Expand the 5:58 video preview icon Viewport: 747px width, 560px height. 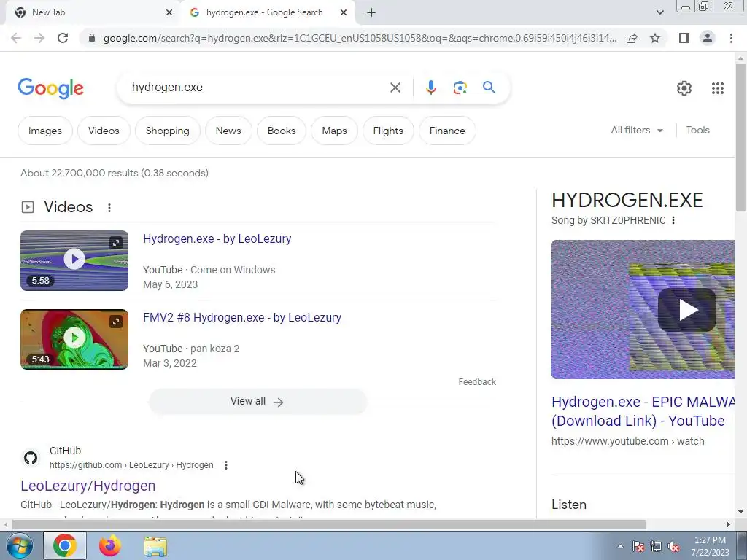tap(116, 243)
